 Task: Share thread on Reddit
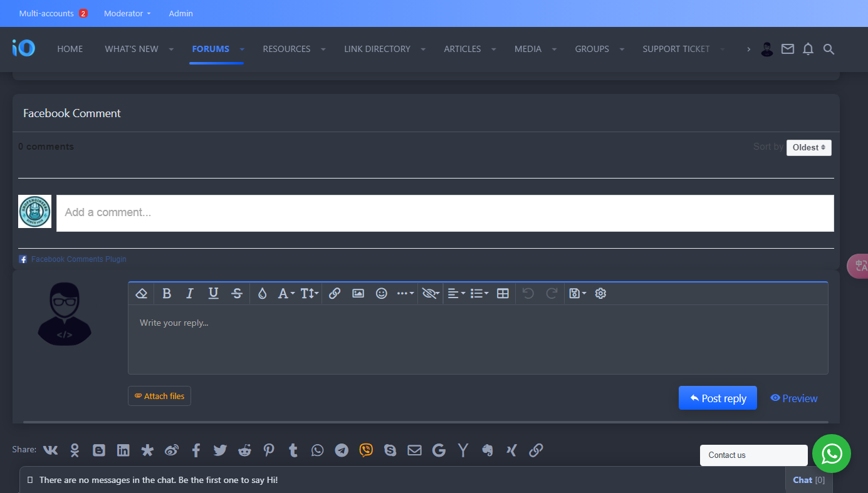(x=244, y=450)
